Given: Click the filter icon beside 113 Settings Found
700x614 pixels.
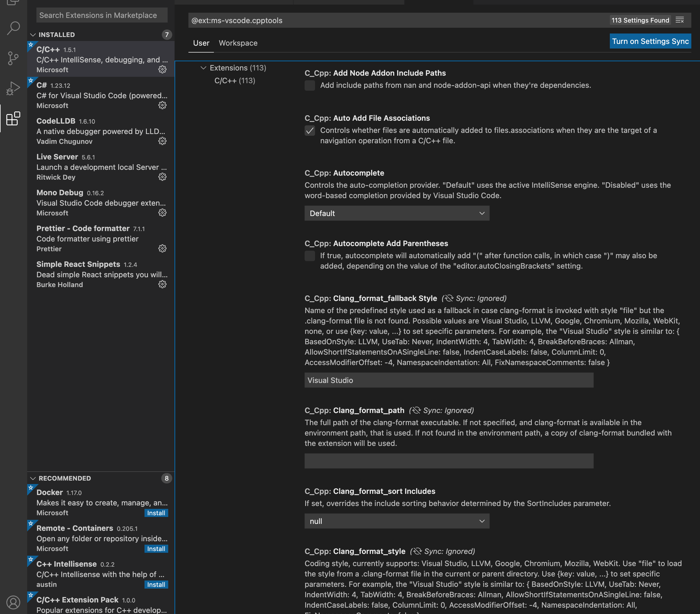Looking at the screenshot, I should point(680,20).
